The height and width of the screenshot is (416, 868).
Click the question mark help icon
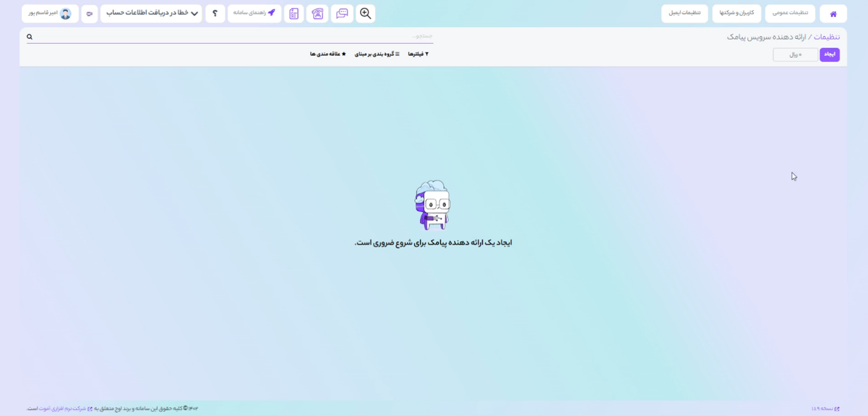click(x=215, y=13)
